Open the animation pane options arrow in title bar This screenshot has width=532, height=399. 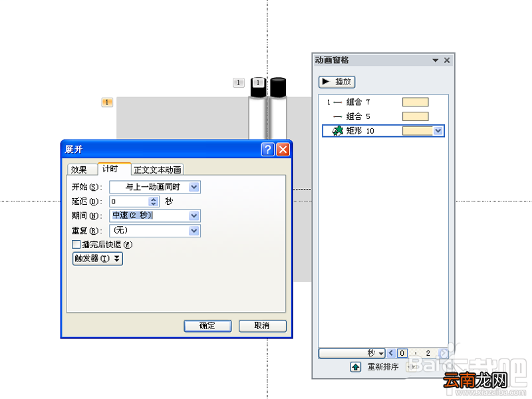click(436, 61)
